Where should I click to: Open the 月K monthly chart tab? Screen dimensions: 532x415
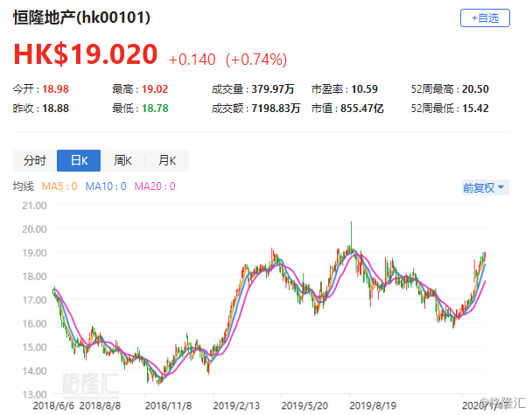(x=167, y=160)
